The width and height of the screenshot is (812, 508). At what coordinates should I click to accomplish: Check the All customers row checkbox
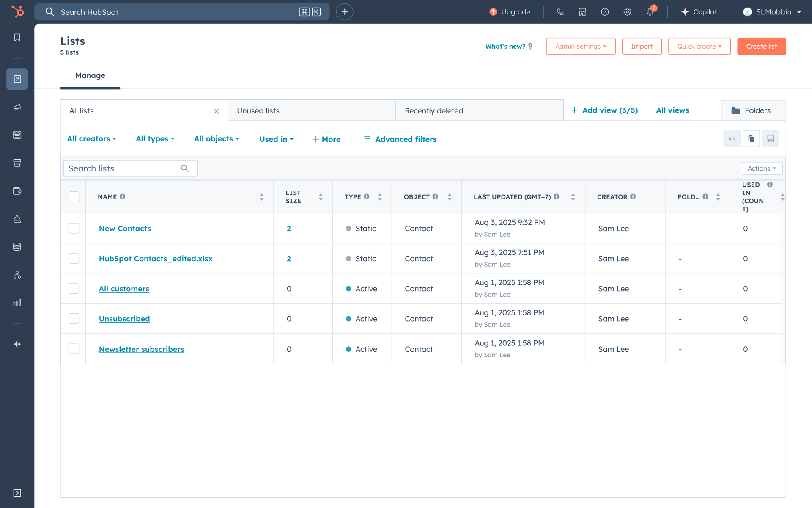[74, 288]
